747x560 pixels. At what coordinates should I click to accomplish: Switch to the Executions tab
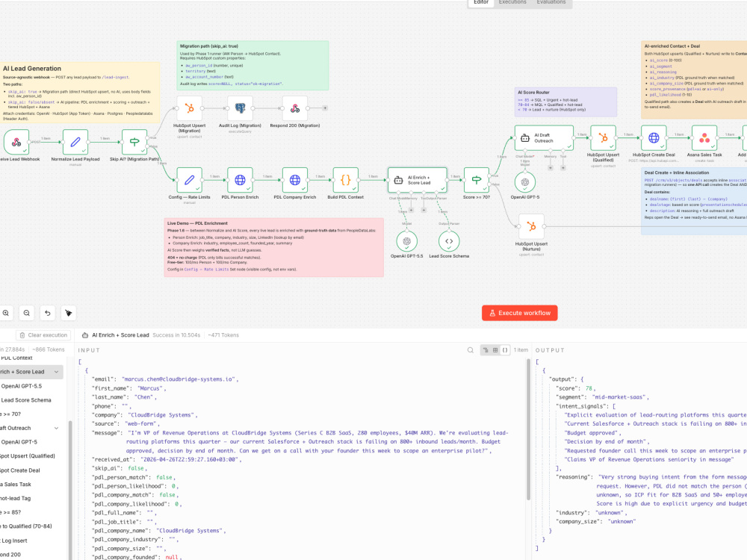pyautogui.click(x=512, y=2)
